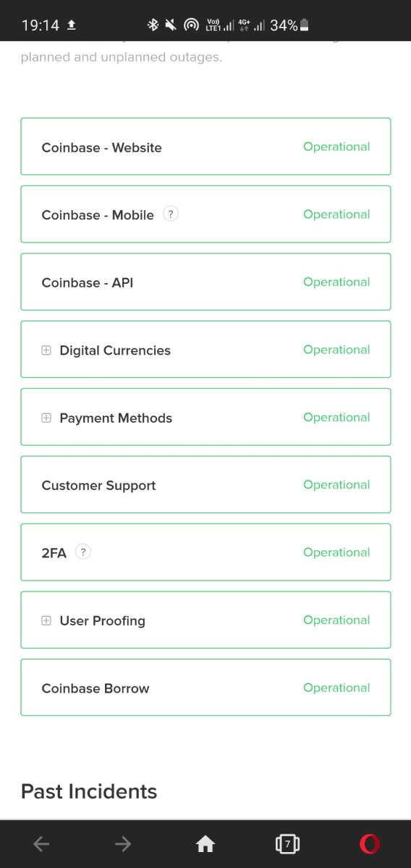Tap Operational status for Coinbase - Website

336,147
